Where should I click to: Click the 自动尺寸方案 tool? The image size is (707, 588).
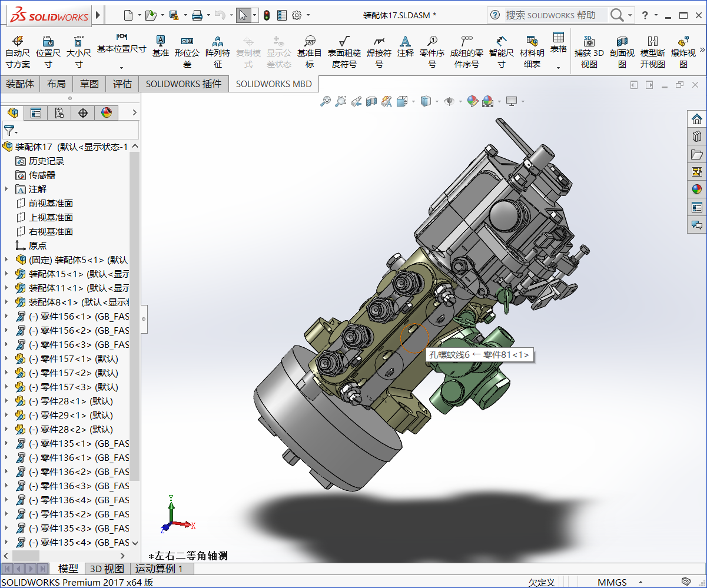pos(18,51)
